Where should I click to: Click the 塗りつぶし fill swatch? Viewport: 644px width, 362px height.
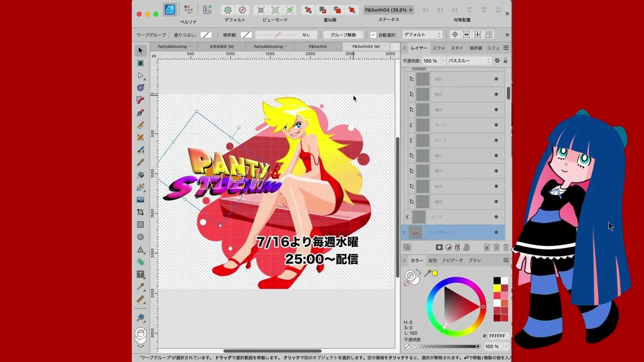click(x=206, y=35)
